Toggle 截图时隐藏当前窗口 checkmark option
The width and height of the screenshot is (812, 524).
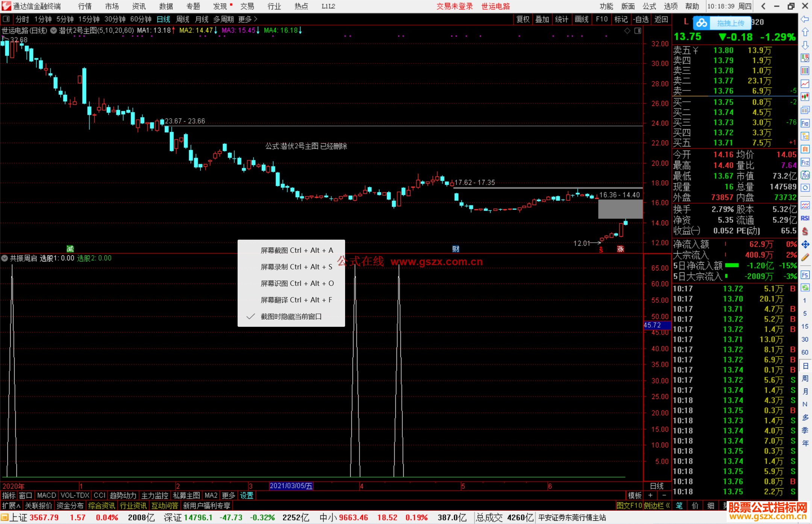pyautogui.click(x=291, y=317)
